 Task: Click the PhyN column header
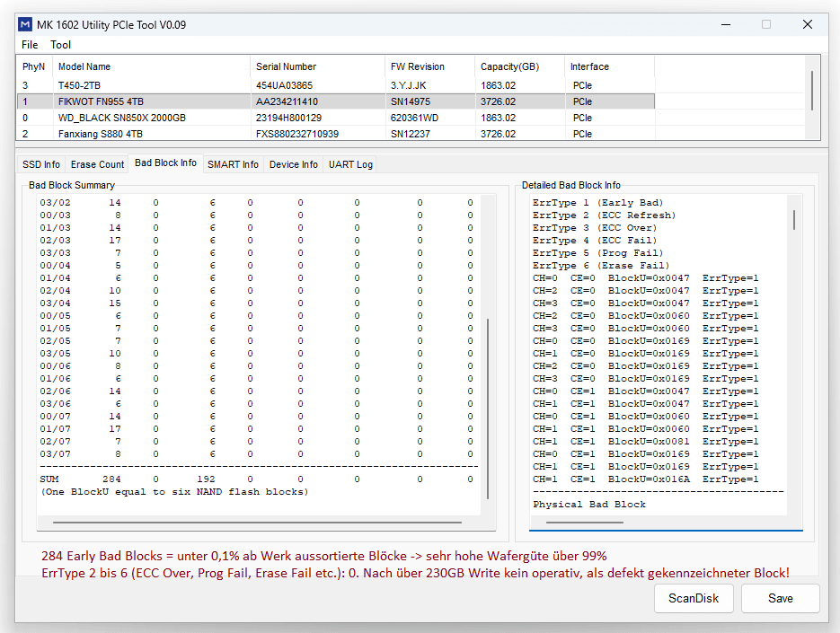pos(34,67)
